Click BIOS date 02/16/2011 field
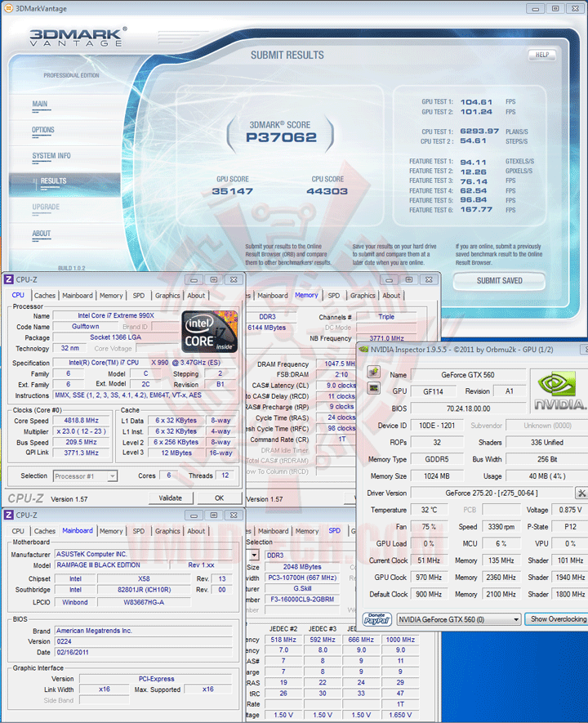The width and height of the screenshot is (588, 723). (x=143, y=652)
